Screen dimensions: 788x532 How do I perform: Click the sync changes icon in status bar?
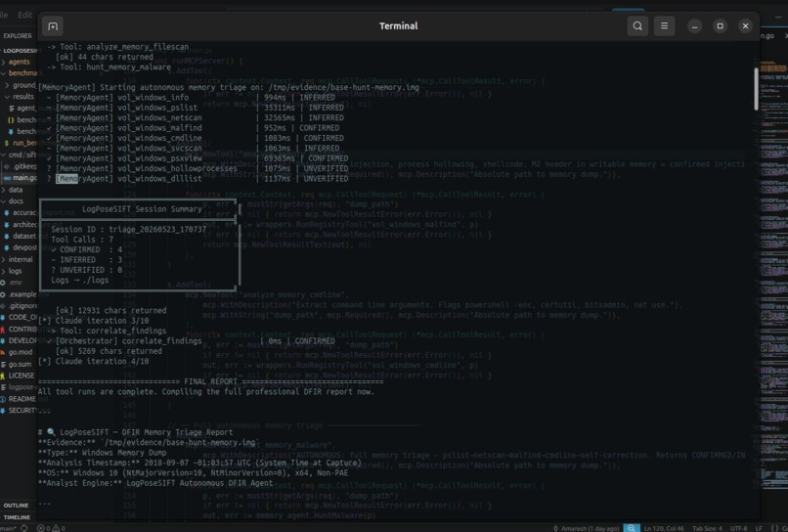pyautogui.click(x=24, y=528)
